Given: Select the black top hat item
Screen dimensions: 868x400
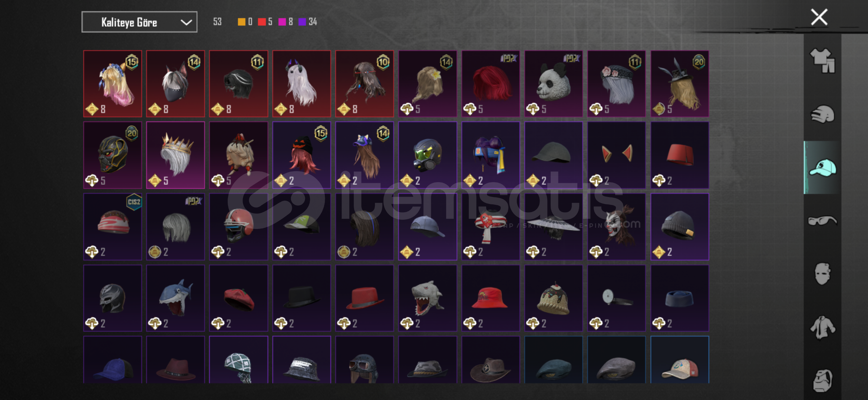Looking at the screenshot, I should [x=301, y=298].
